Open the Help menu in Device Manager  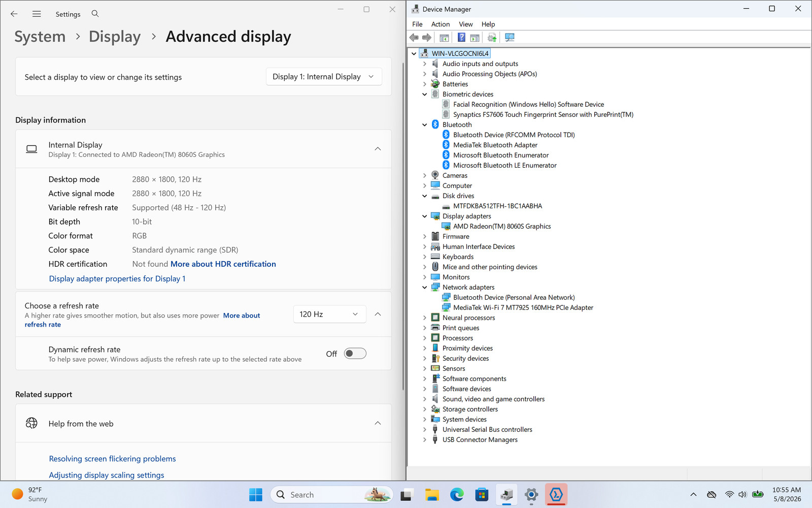pyautogui.click(x=488, y=24)
